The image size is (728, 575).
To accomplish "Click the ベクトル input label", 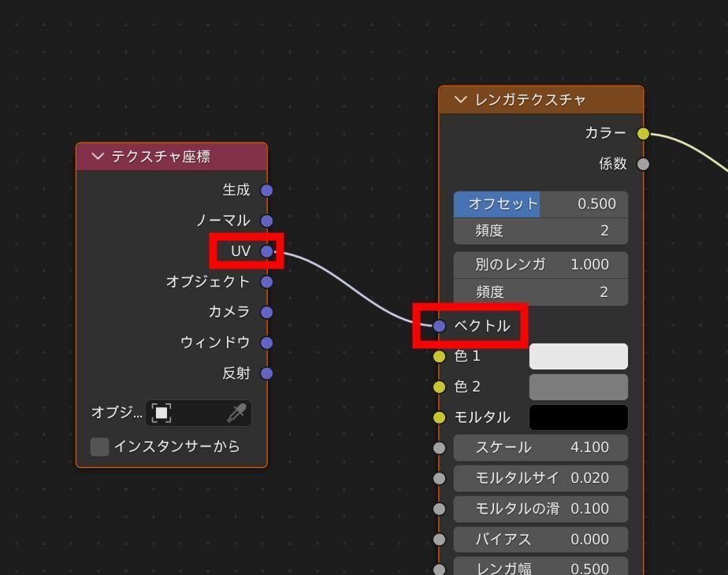I will click(x=482, y=326).
